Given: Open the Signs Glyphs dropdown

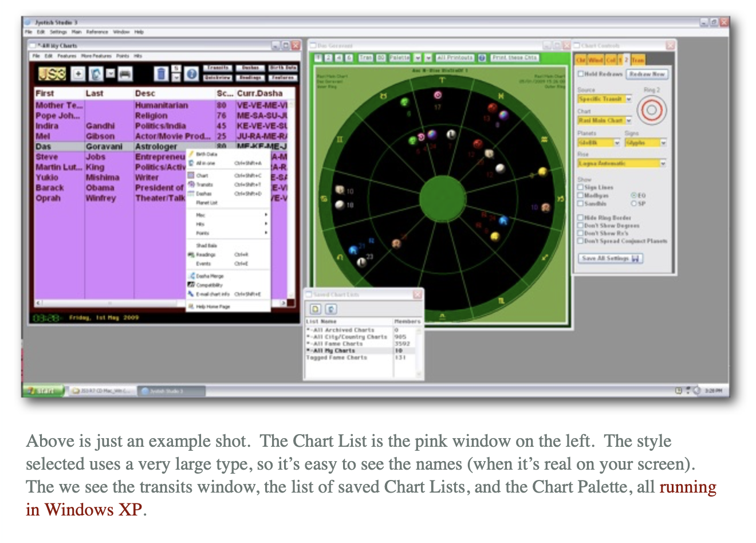Looking at the screenshot, I should [663, 143].
